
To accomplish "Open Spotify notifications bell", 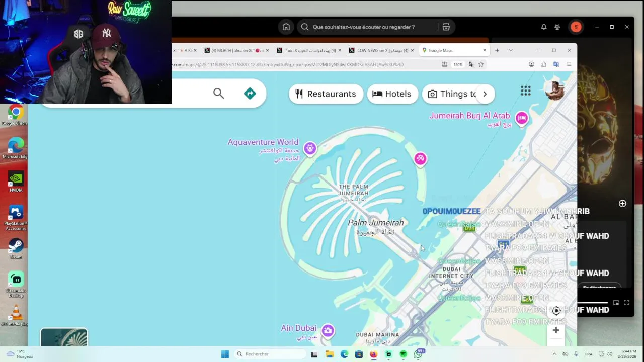I will 544,27.
